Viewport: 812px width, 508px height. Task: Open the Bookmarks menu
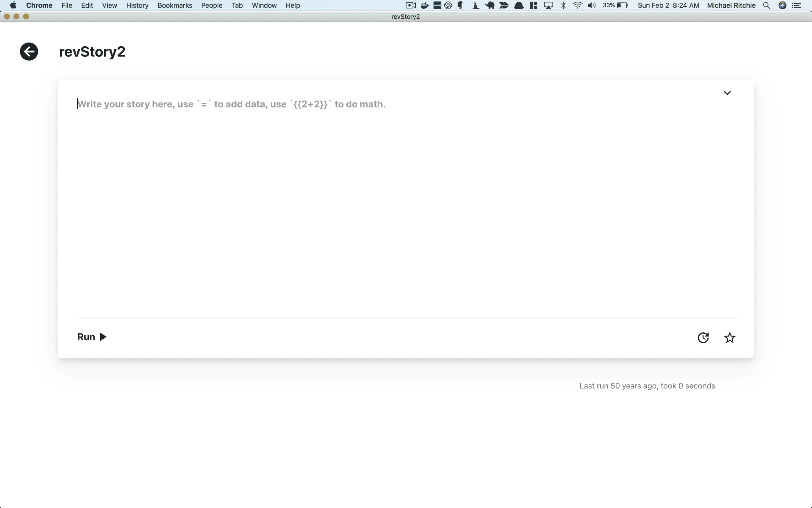pyautogui.click(x=175, y=5)
